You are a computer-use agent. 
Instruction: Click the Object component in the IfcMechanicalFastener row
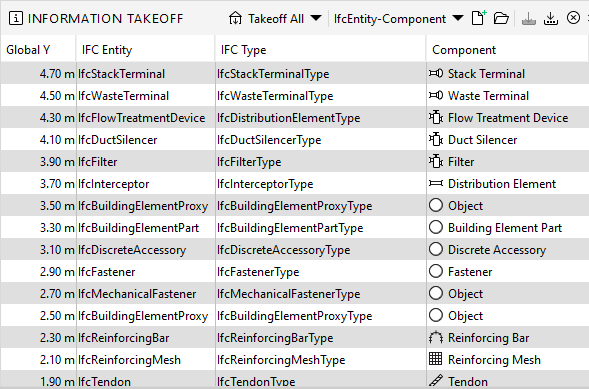point(465,294)
